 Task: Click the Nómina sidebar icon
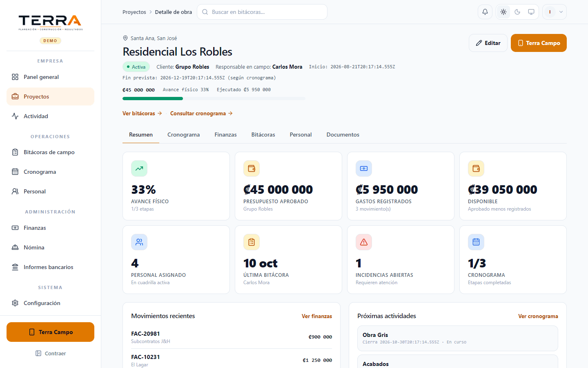coord(15,247)
